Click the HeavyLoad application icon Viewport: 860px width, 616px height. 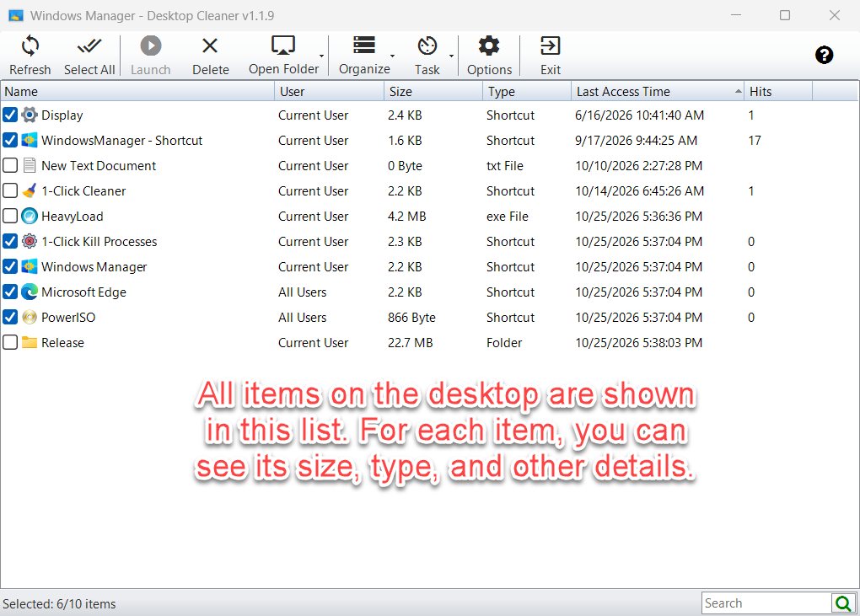29,216
